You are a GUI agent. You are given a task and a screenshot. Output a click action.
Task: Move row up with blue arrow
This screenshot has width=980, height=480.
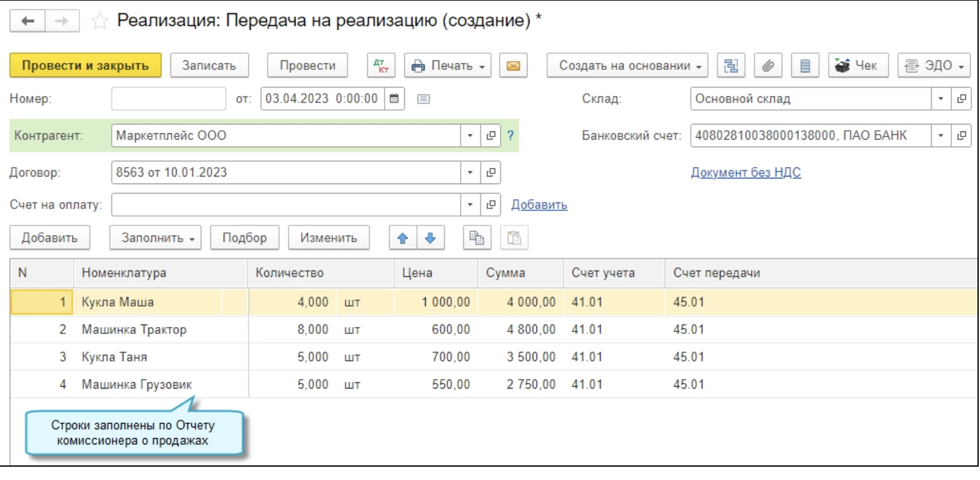point(403,238)
